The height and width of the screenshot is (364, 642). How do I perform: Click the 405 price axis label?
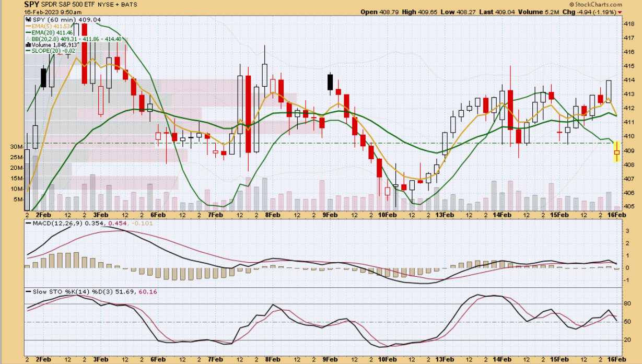pyautogui.click(x=629, y=207)
